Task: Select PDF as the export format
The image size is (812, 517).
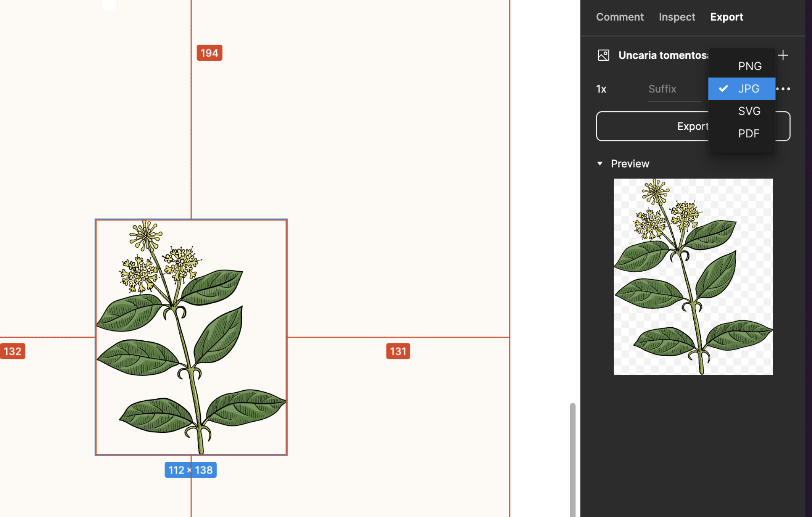Action: click(749, 133)
